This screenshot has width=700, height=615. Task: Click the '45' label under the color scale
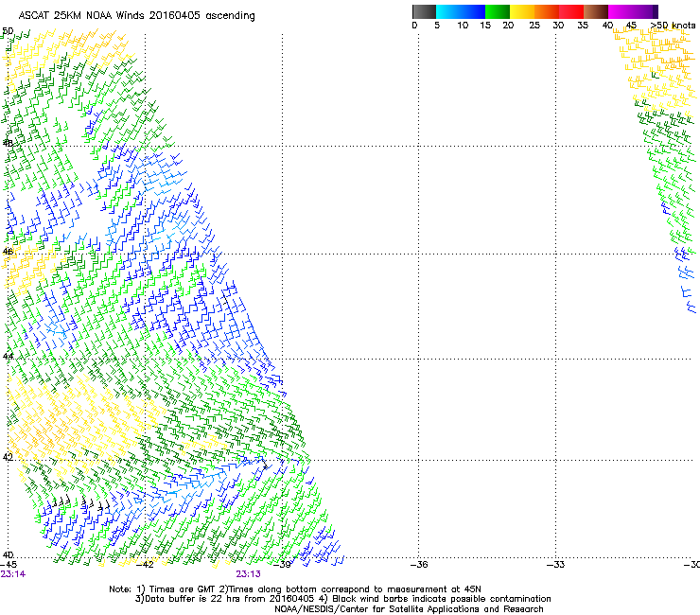tap(631, 26)
